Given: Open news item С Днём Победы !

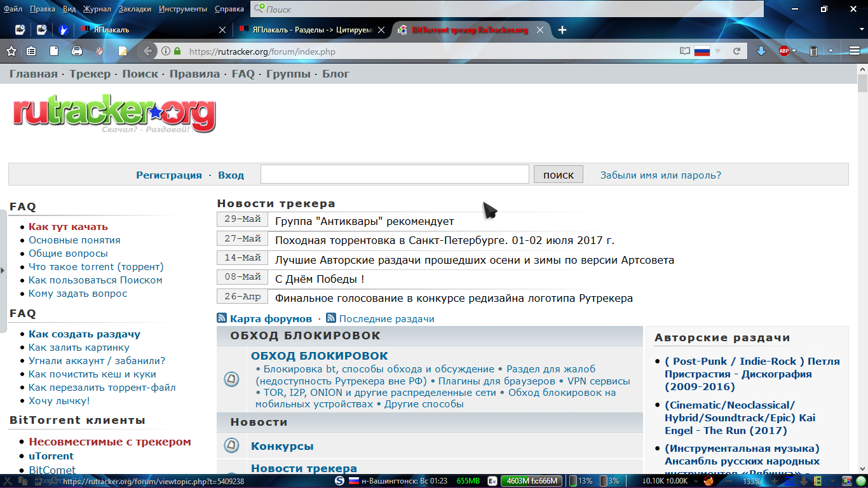Looking at the screenshot, I should point(320,279).
